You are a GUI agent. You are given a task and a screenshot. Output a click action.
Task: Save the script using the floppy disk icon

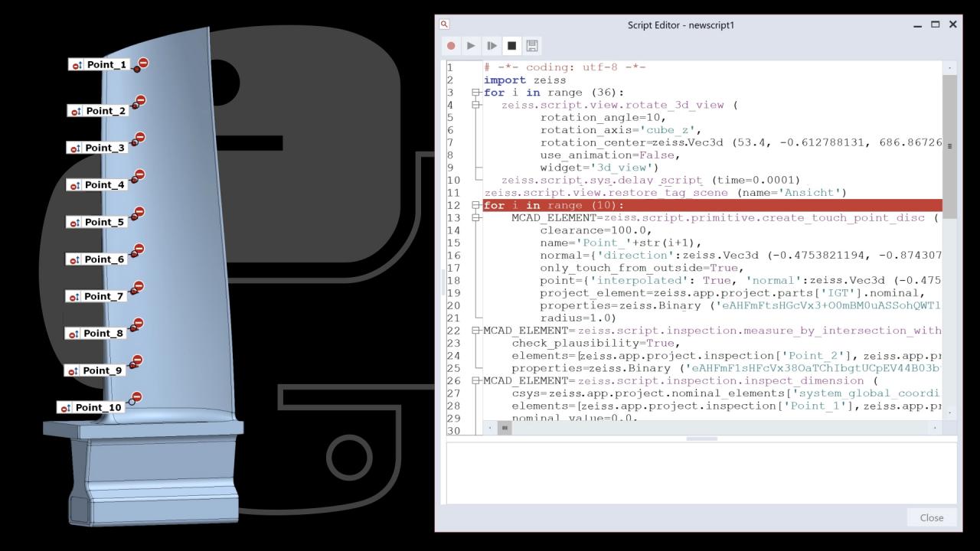click(531, 45)
